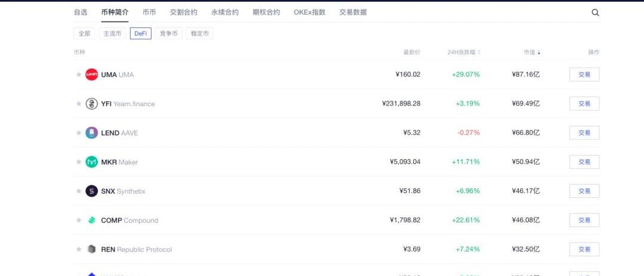Click 最新价 column header
The image size is (644, 276).
click(412, 52)
